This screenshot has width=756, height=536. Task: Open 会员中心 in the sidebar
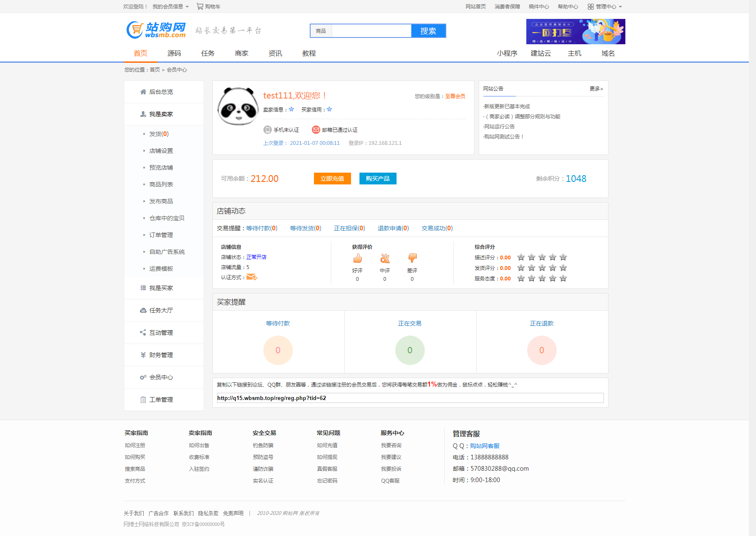click(164, 377)
